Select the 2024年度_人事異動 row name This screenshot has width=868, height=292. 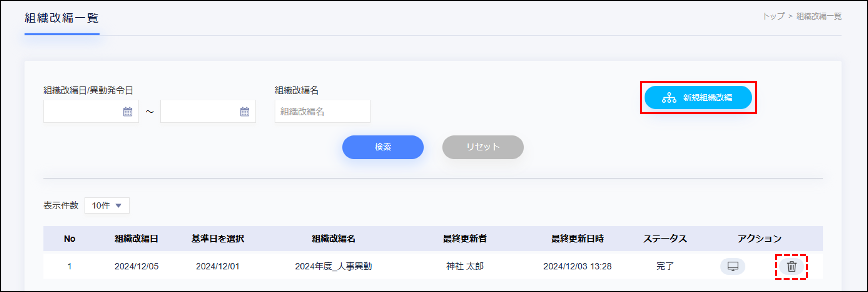pos(333,266)
